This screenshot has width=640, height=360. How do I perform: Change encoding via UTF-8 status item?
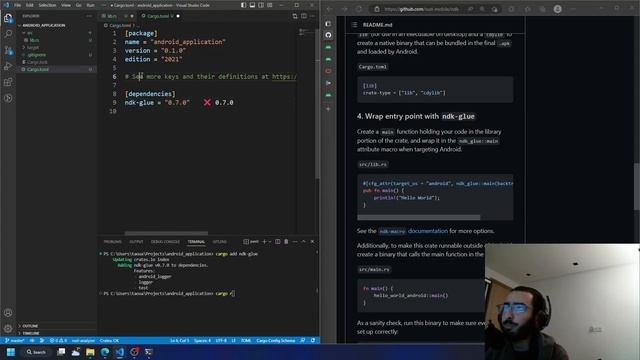point(221,340)
